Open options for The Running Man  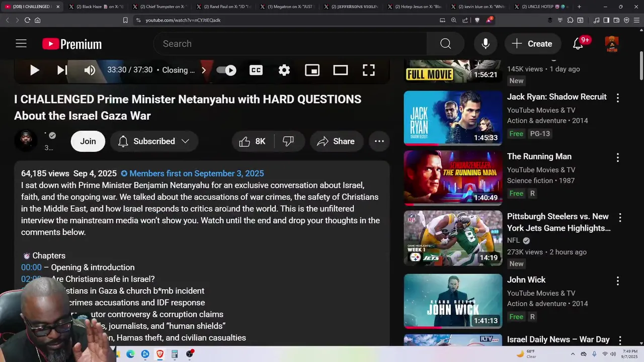[617, 158]
